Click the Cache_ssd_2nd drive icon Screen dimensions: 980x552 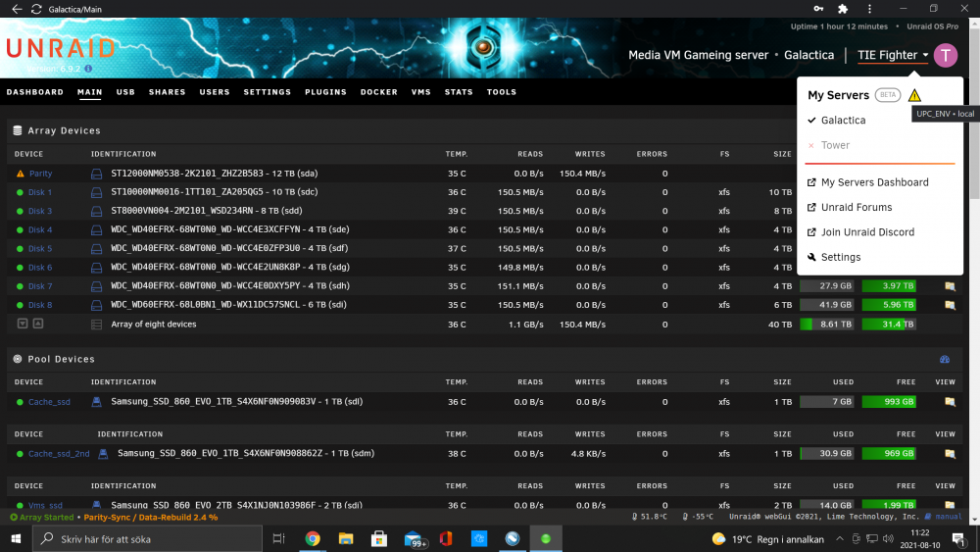(x=103, y=454)
